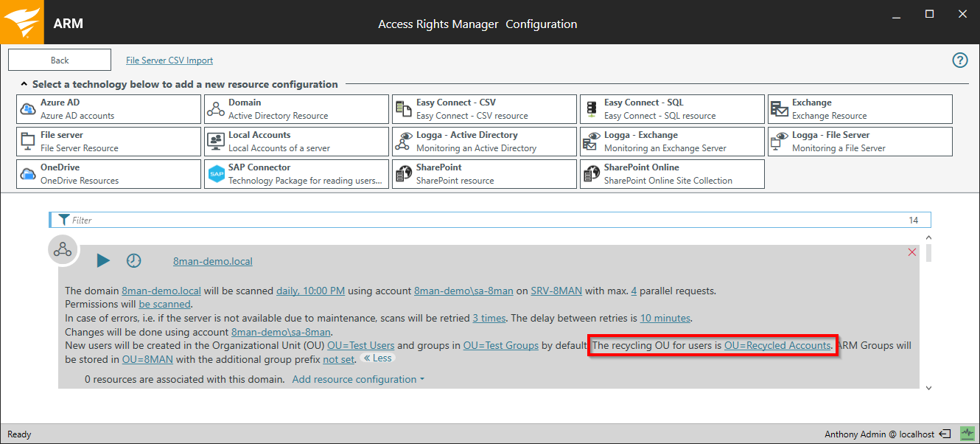Click the logout icon in status bar
The height and width of the screenshot is (444, 980).
click(945, 434)
